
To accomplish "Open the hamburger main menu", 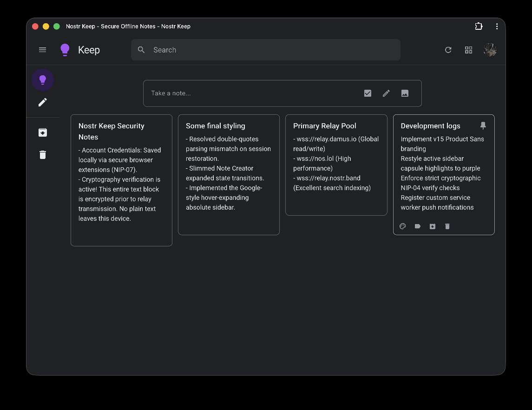I will [42, 50].
